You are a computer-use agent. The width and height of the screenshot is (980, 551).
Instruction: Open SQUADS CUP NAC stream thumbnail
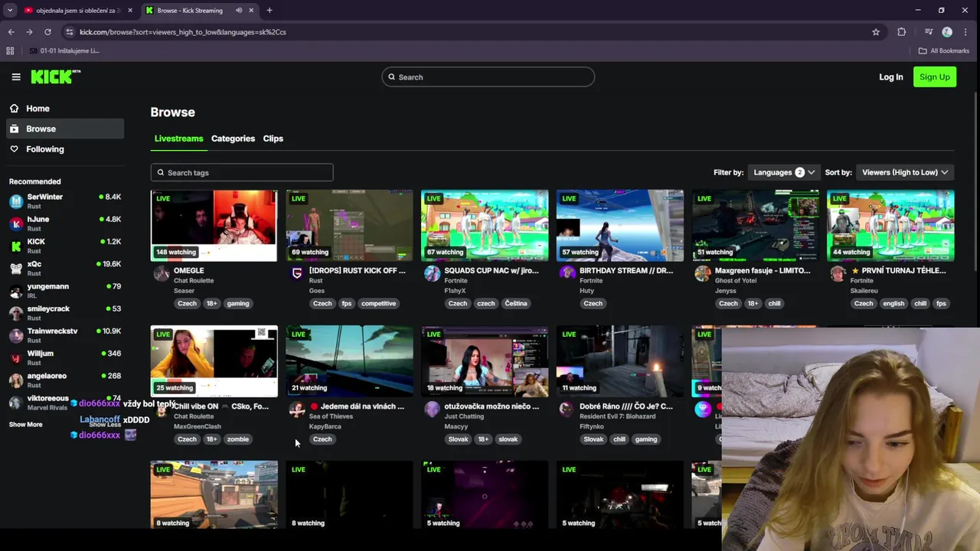coord(485,226)
